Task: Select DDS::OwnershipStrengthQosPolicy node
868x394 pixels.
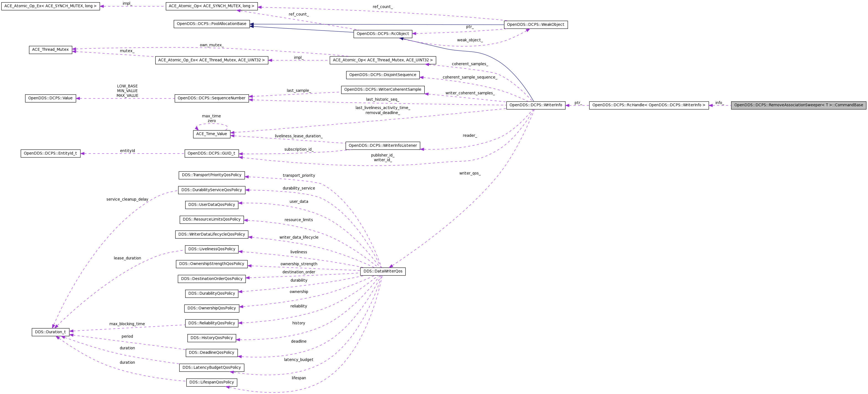Action: click(212, 264)
